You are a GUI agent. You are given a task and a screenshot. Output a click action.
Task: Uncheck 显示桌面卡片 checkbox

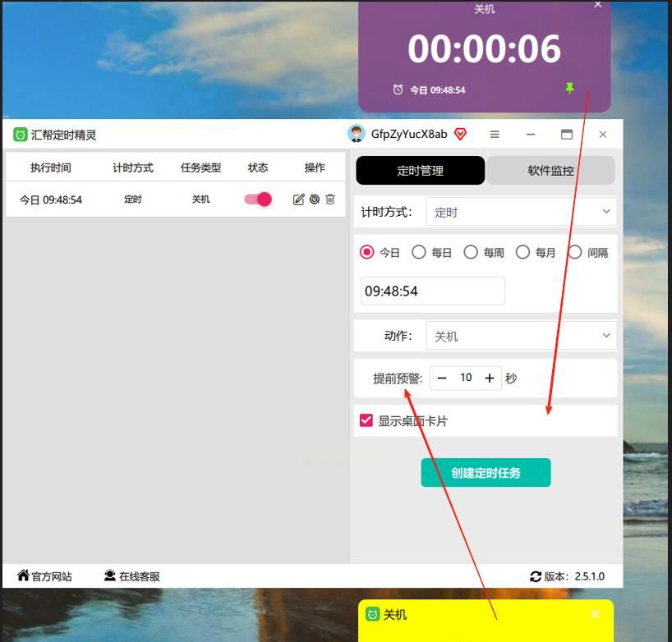click(x=365, y=420)
